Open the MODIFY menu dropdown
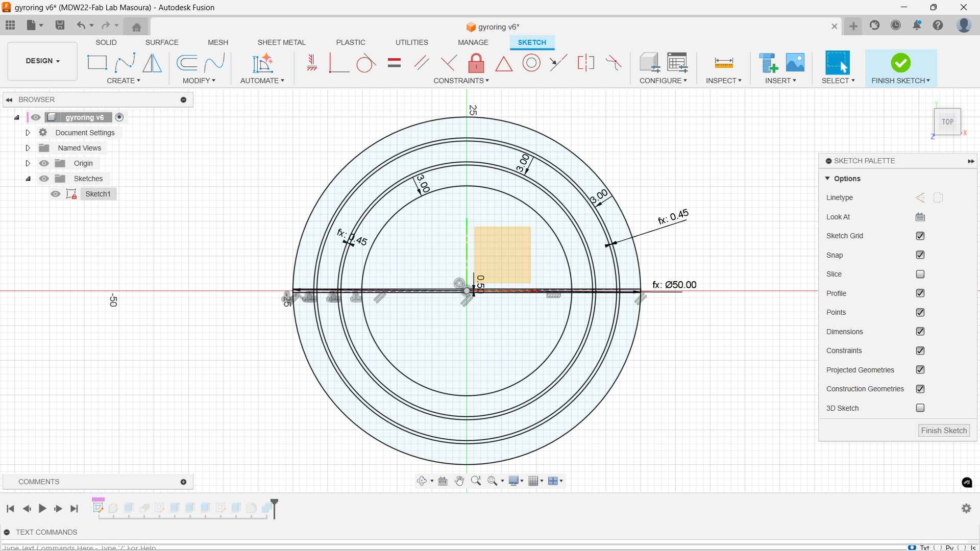This screenshot has height=551, width=980. click(199, 81)
